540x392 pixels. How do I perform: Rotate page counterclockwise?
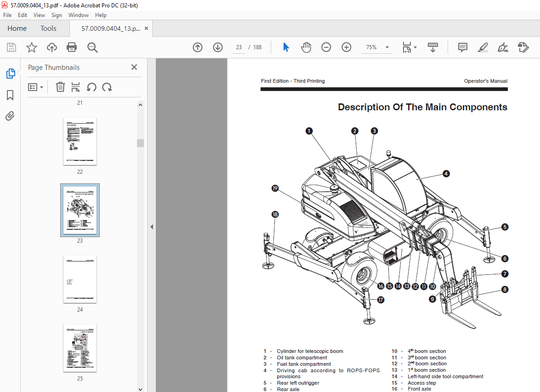tap(91, 87)
